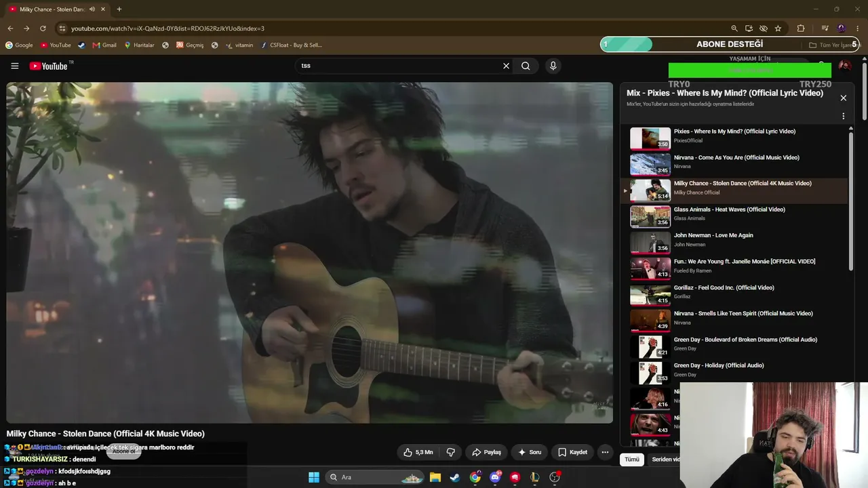
Task: Open Discord from the taskbar
Action: [496, 477]
